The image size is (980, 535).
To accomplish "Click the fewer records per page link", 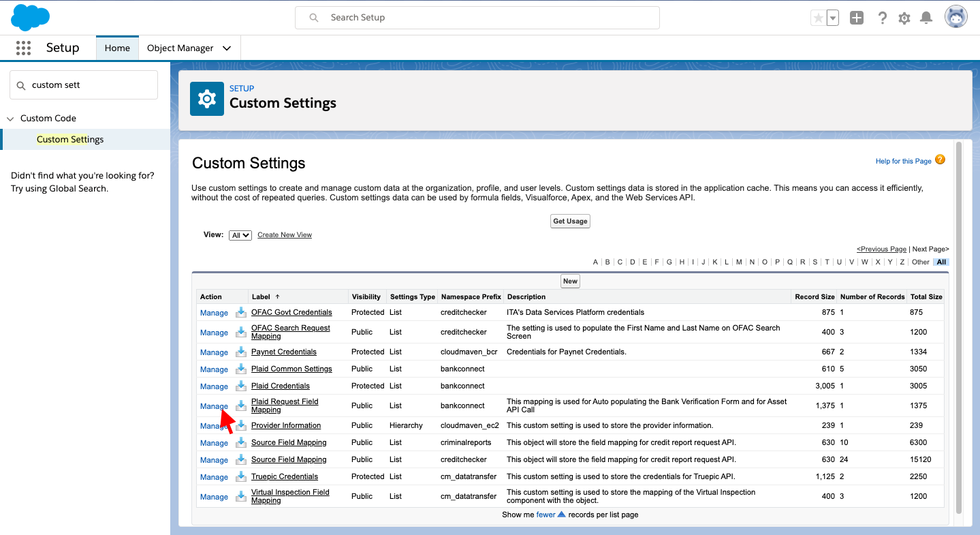I will coord(546,515).
